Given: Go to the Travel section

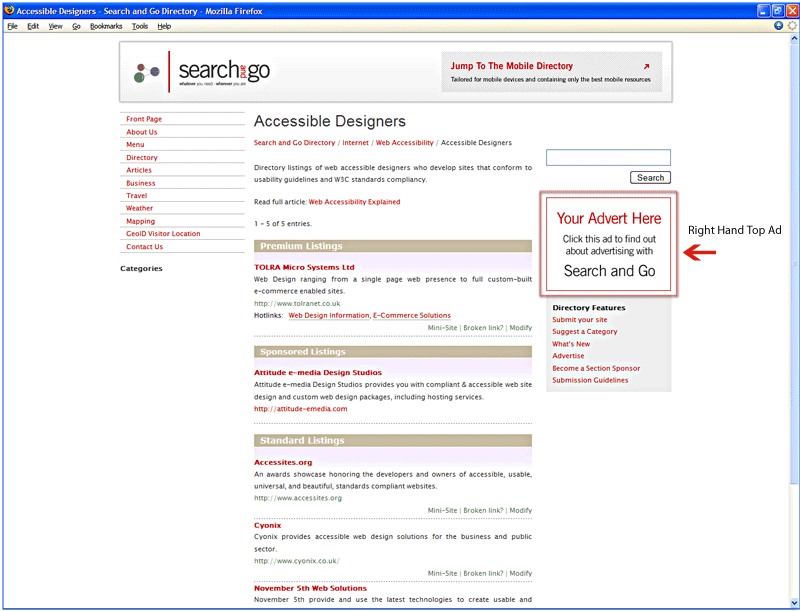Looking at the screenshot, I should 137,195.
